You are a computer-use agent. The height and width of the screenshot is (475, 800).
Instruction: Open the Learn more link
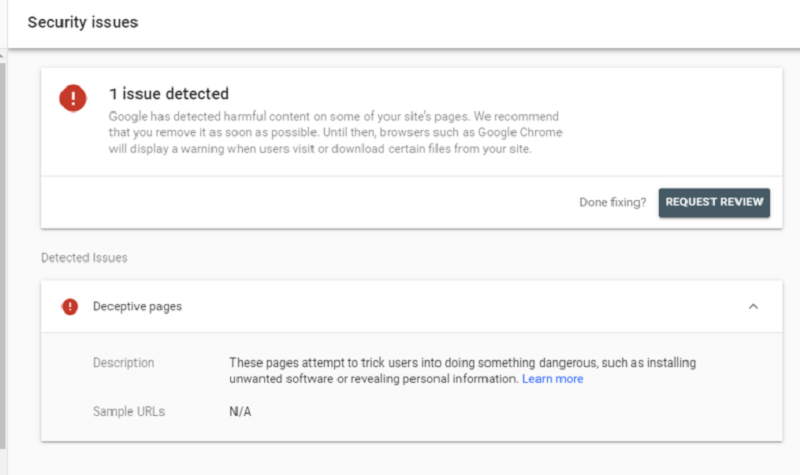(x=552, y=379)
